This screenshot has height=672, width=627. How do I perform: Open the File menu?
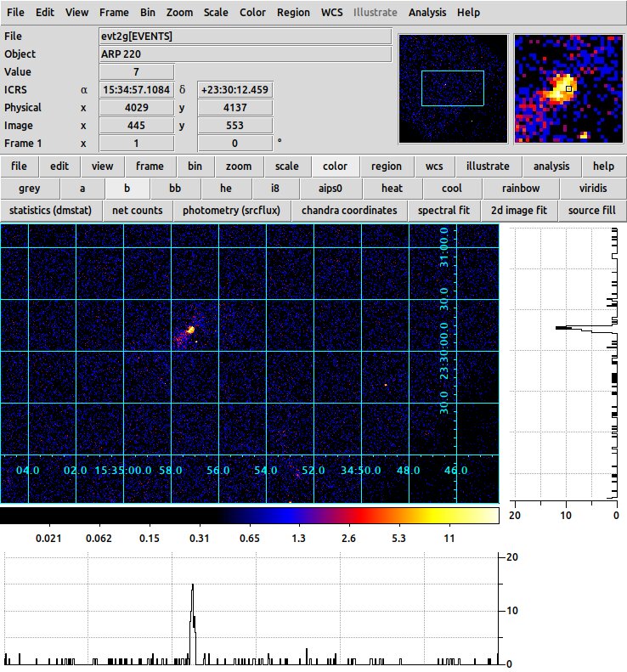tap(15, 13)
